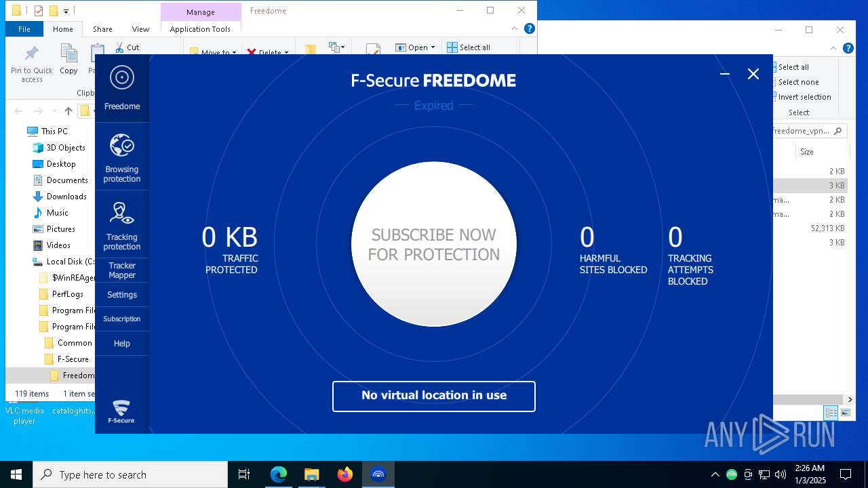Select PerfLogs folder in tree
This screenshot has height=488, width=868.
[68, 294]
